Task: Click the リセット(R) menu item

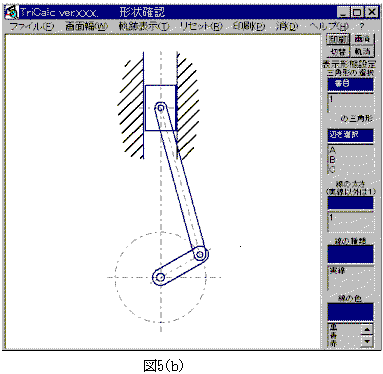Action: pyautogui.click(x=201, y=26)
